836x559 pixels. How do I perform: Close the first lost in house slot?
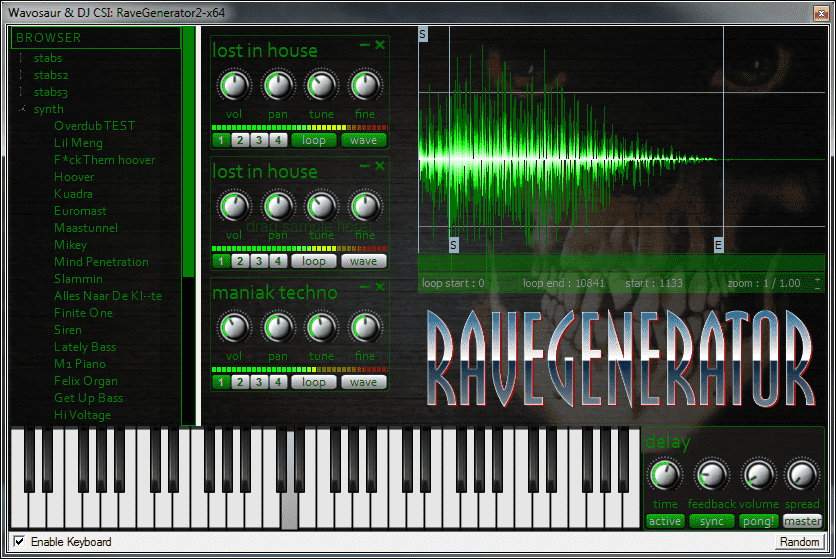tap(380, 45)
